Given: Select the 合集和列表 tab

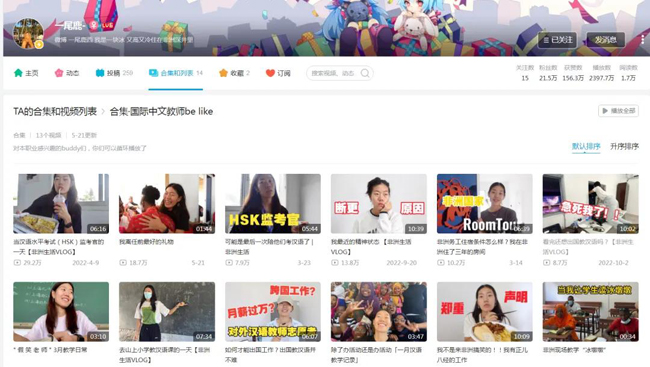Looking at the screenshot, I should [x=176, y=73].
